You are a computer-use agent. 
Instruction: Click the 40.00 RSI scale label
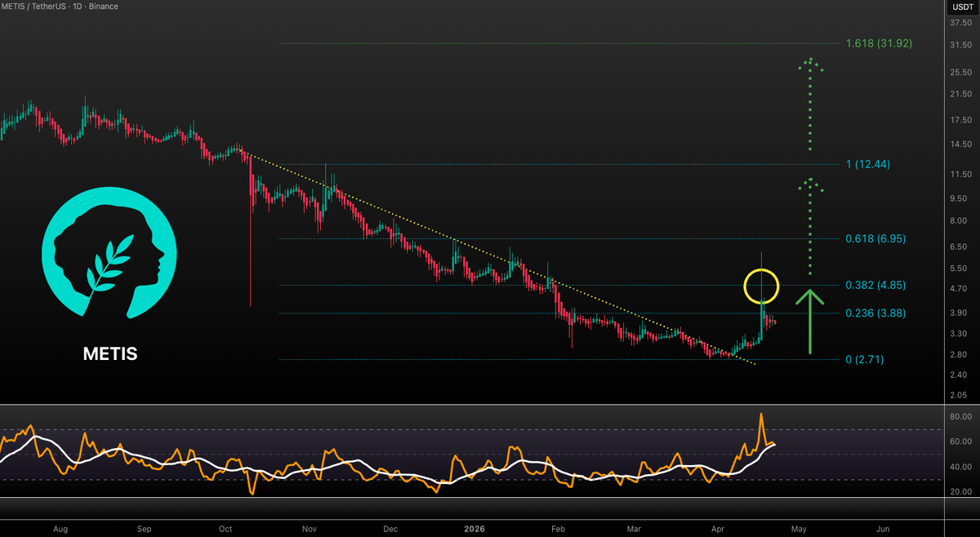click(x=960, y=467)
